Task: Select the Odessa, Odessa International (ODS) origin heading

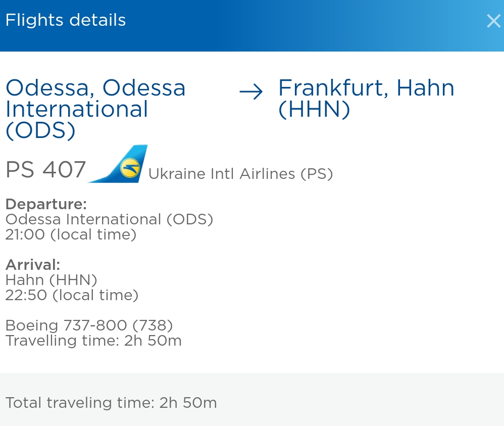Action: pyautogui.click(x=95, y=109)
